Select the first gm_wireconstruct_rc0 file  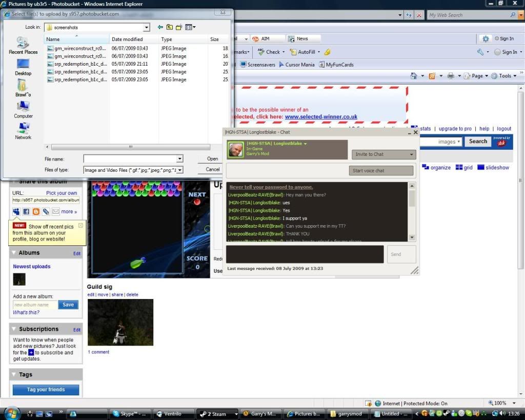[x=77, y=48]
